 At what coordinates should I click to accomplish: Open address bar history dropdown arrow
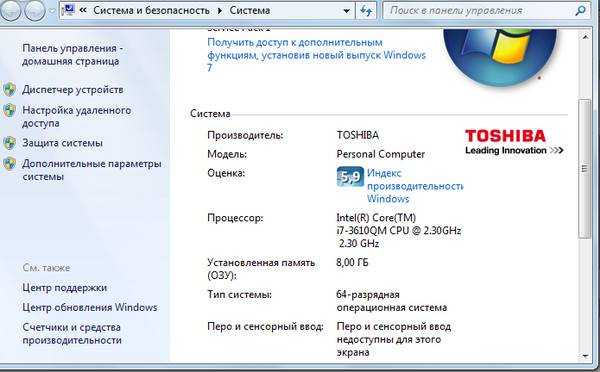pyautogui.click(x=347, y=11)
